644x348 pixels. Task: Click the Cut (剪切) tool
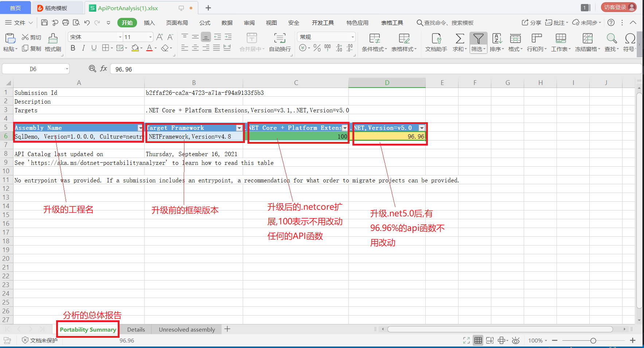pyautogui.click(x=31, y=37)
